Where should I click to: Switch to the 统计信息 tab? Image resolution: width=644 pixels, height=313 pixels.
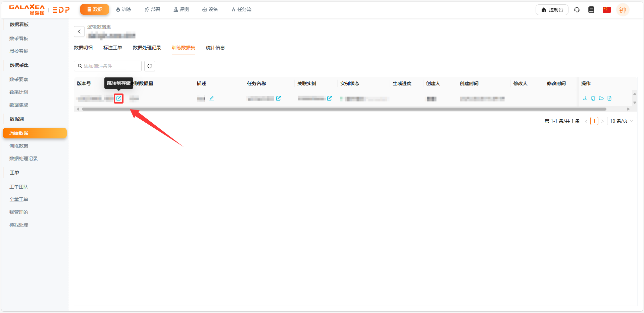(215, 48)
